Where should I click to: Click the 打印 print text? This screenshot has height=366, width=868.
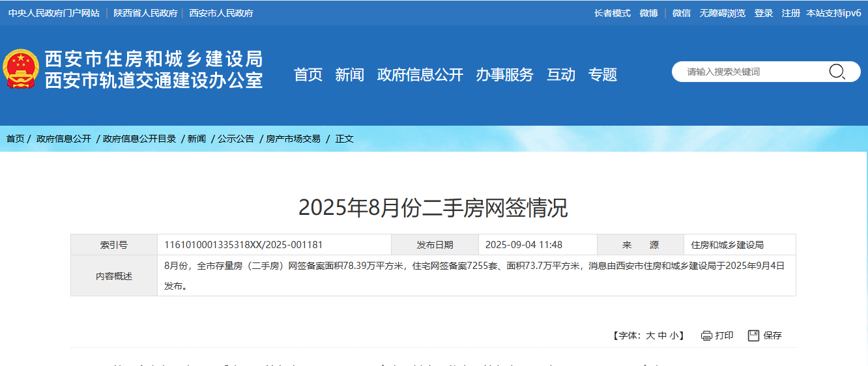pyautogui.click(x=724, y=336)
